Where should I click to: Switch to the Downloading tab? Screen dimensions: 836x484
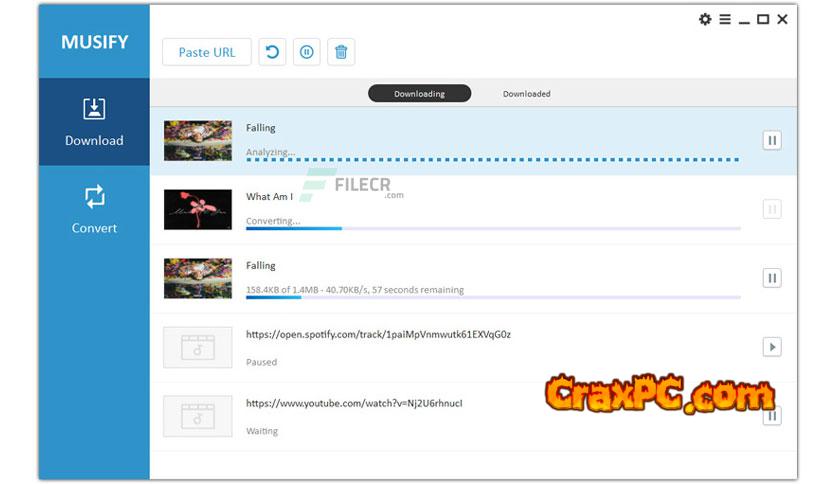coord(419,94)
